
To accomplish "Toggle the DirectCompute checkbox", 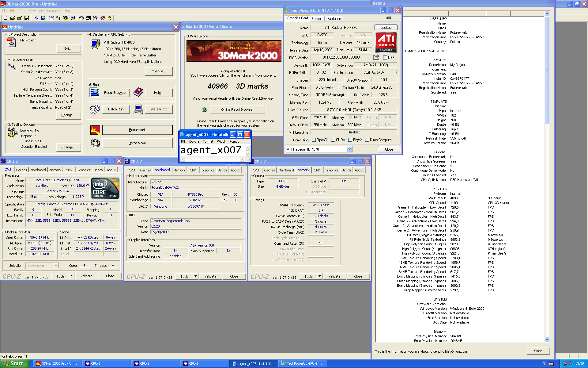I will (x=367, y=140).
